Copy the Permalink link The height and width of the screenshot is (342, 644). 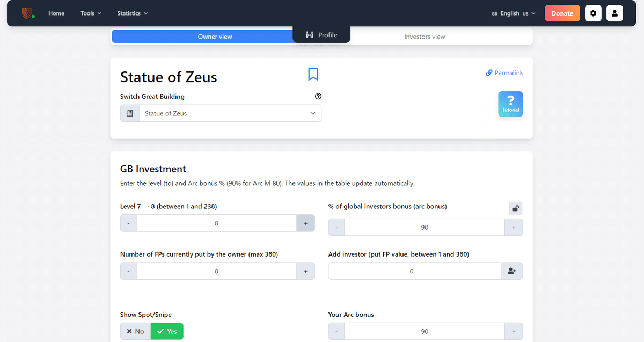[504, 73]
